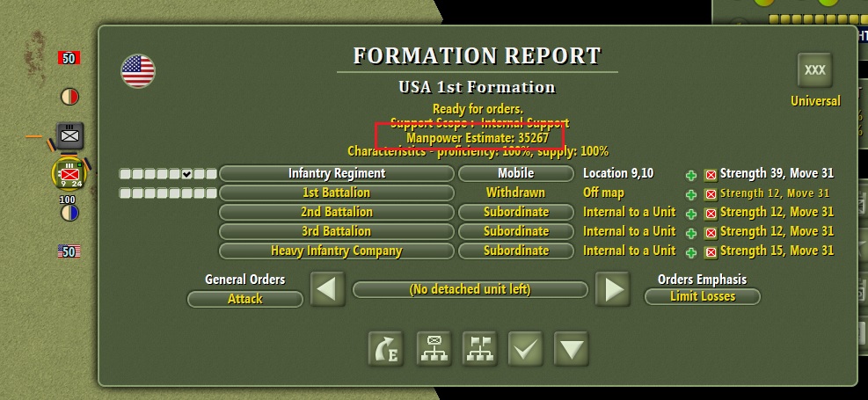Click the curved arrow E button
This screenshot has height=400, width=868.
pyautogui.click(x=386, y=348)
